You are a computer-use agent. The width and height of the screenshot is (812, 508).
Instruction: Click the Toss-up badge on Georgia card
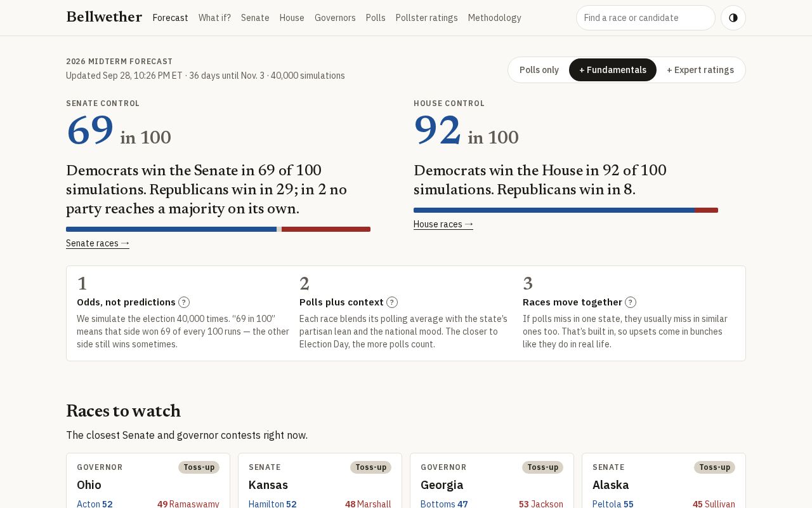coord(543,467)
